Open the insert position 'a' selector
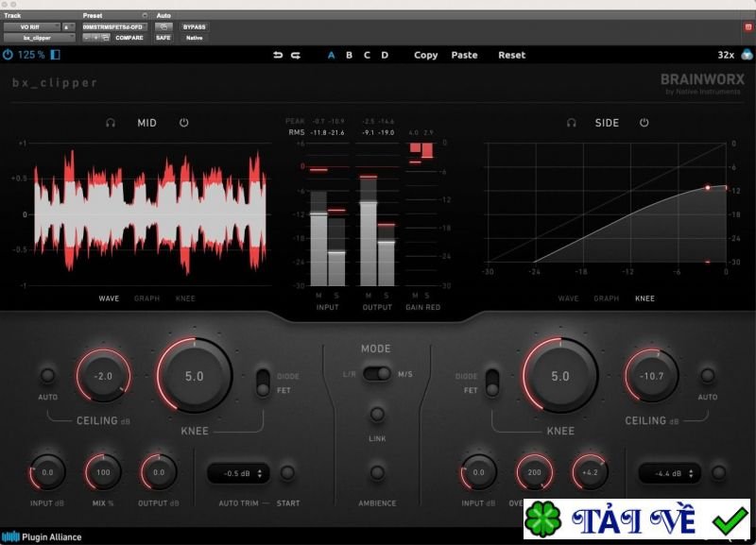This screenshot has width=756, height=545. tap(68, 27)
